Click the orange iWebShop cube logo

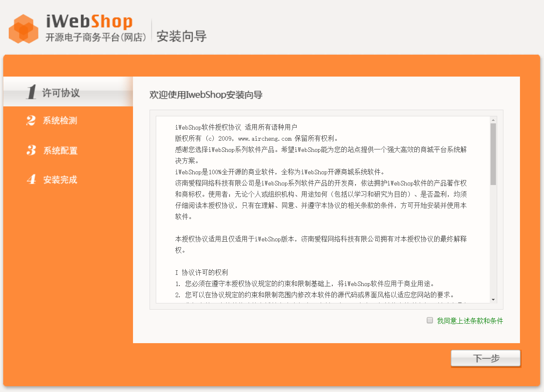pos(23,28)
